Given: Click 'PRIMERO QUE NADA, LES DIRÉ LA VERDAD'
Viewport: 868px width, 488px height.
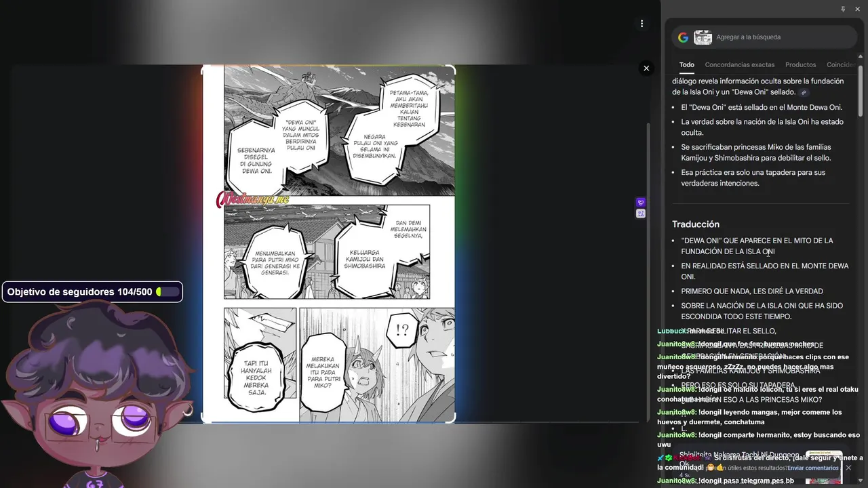Looking at the screenshot, I should [x=752, y=291].
